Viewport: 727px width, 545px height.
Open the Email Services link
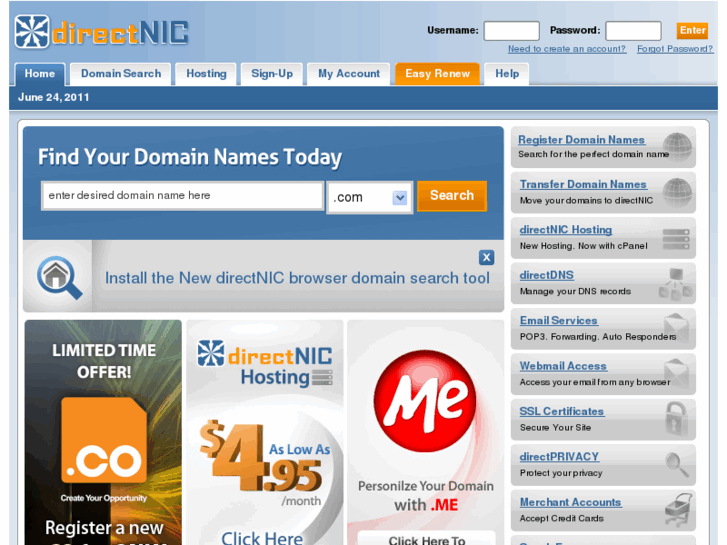(558, 321)
